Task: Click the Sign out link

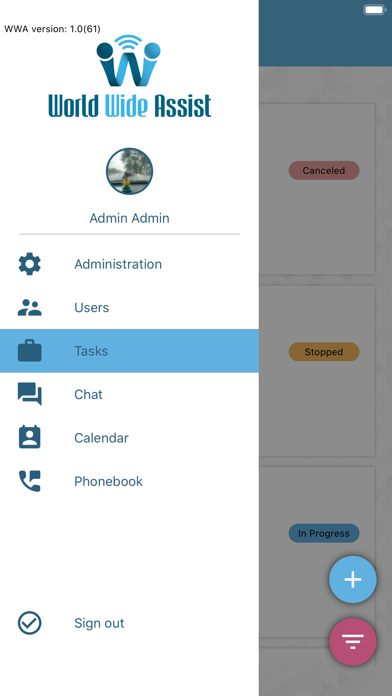Action: pos(99,623)
